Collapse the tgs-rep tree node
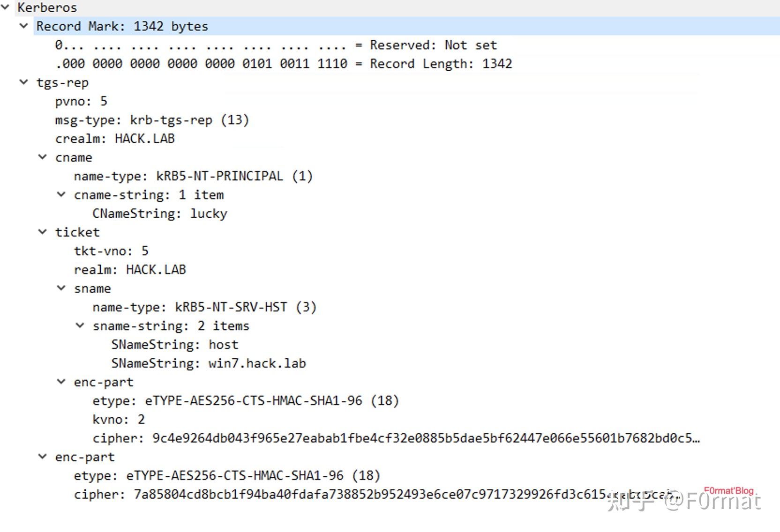 (x=24, y=82)
